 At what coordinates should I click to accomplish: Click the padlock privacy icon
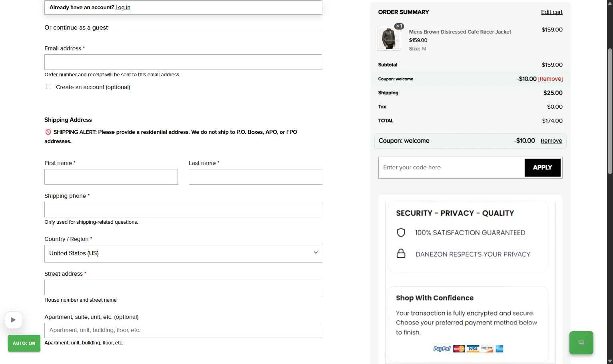(401, 254)
